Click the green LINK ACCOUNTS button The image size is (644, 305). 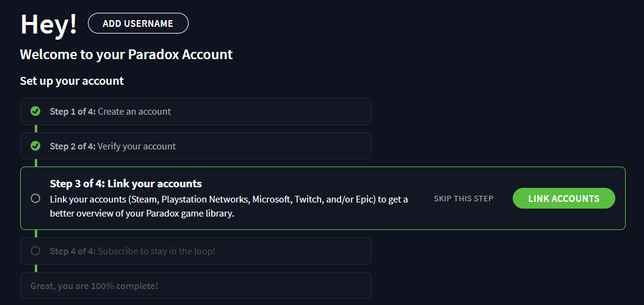coord(564,199)
